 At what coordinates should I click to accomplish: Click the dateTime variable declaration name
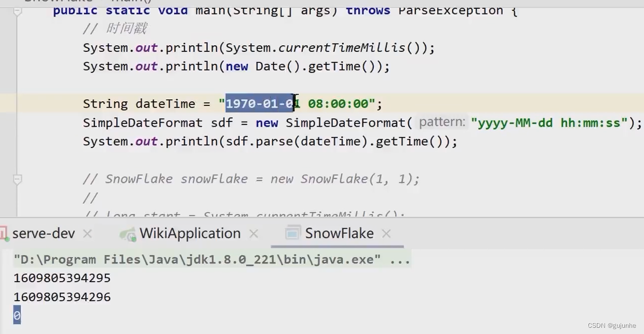(165, 104)
